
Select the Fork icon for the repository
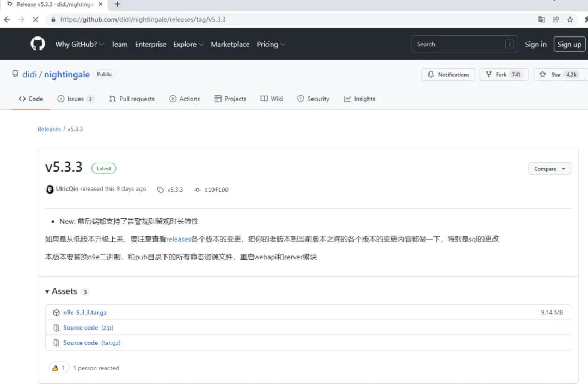(x=489, y=74)
